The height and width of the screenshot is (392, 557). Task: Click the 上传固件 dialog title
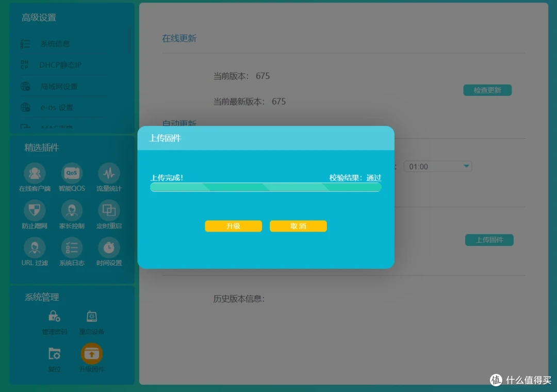(165, 138)
